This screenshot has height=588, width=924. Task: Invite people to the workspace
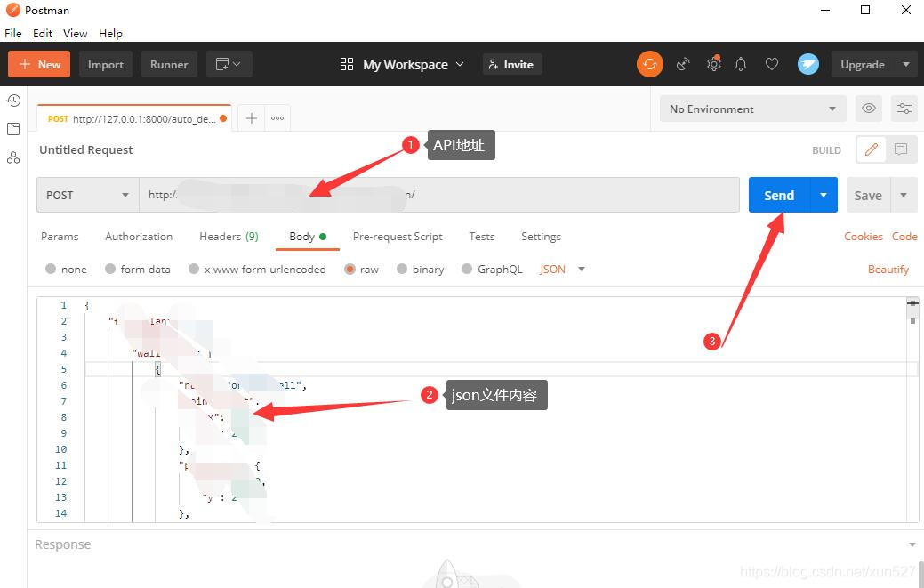[x=512, y=64]
